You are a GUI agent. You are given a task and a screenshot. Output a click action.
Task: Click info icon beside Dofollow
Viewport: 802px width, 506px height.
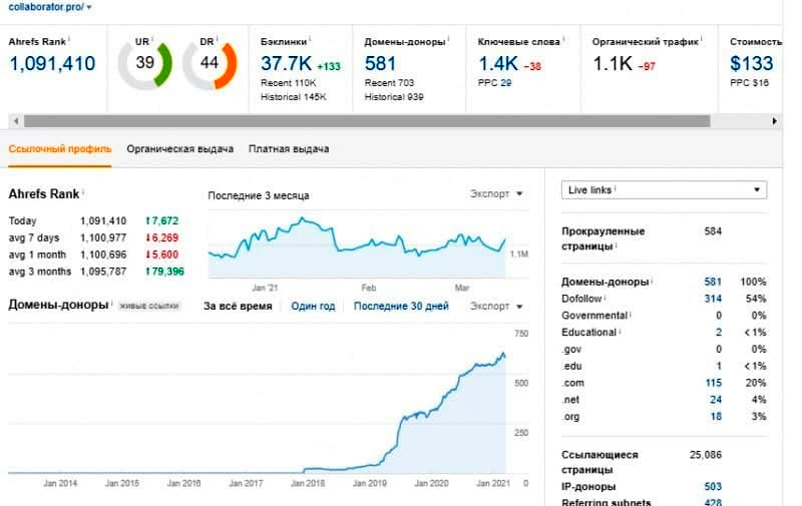point(606,297)
